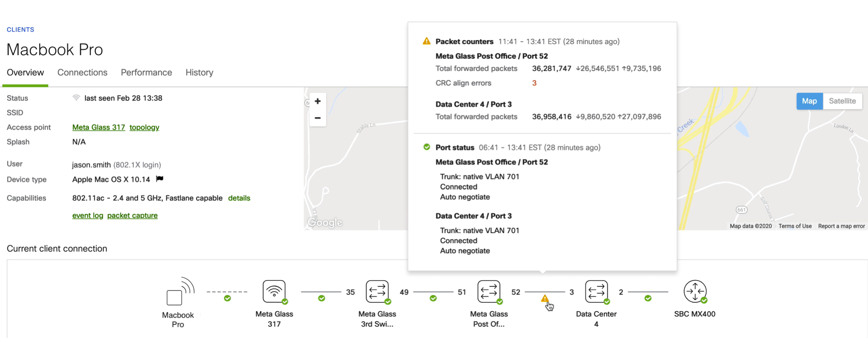Go back to the CLIENTS page

20,29
